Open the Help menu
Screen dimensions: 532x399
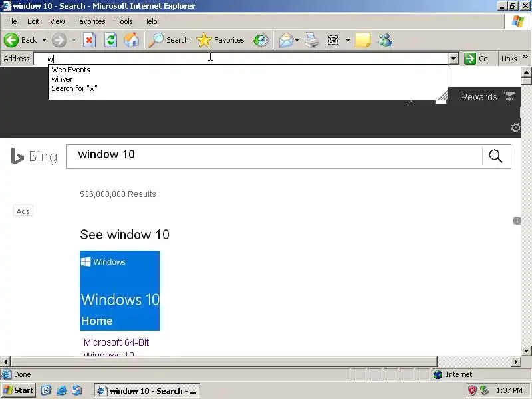click(x=150, y=21)
